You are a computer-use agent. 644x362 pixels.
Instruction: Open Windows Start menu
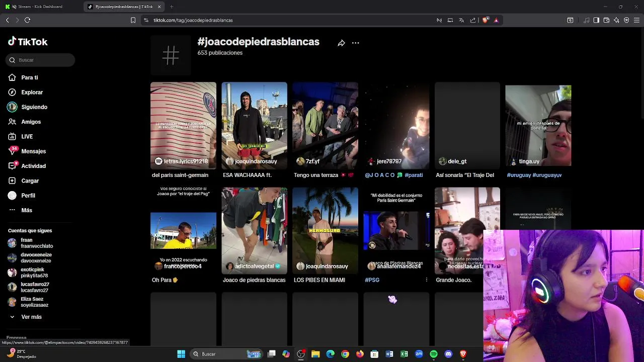pos(181,354)
